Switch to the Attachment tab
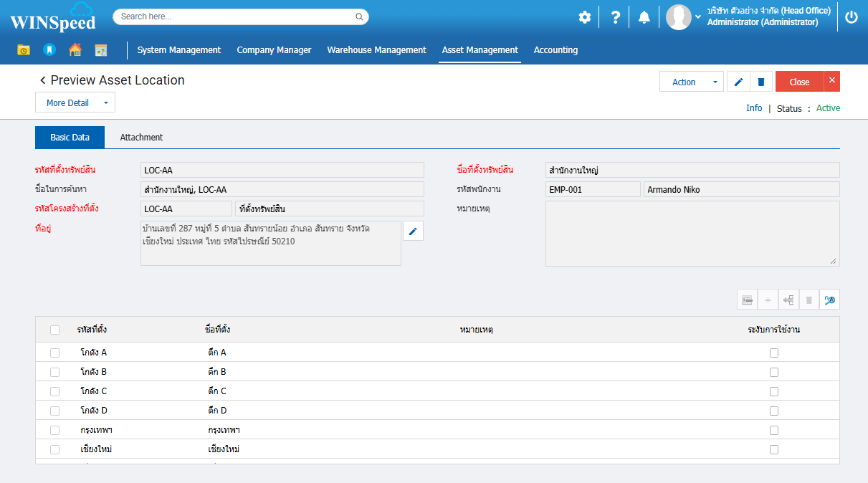Viewport: 868px width, 483px height. point(141,138)
